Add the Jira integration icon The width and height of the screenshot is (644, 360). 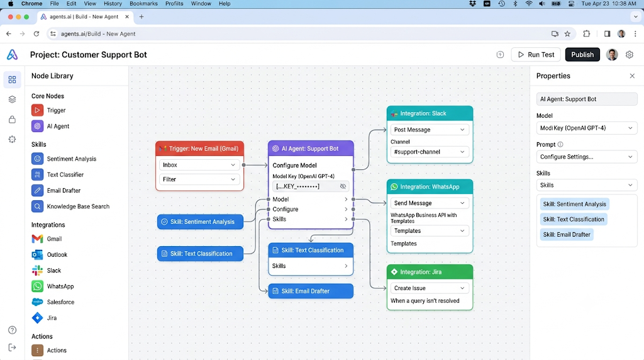point(37,318)
